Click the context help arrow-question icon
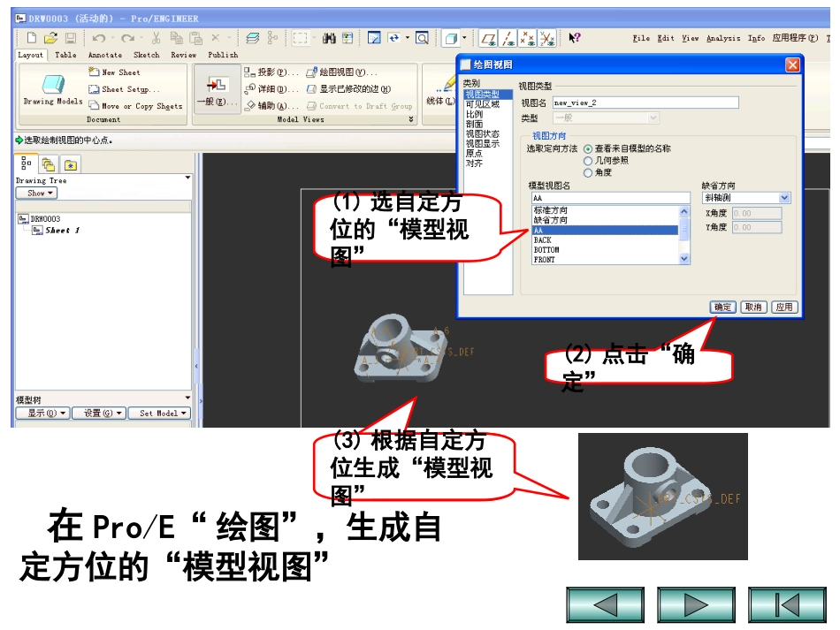The height and width of the screenshot is (630, 840). pos(574,37)
